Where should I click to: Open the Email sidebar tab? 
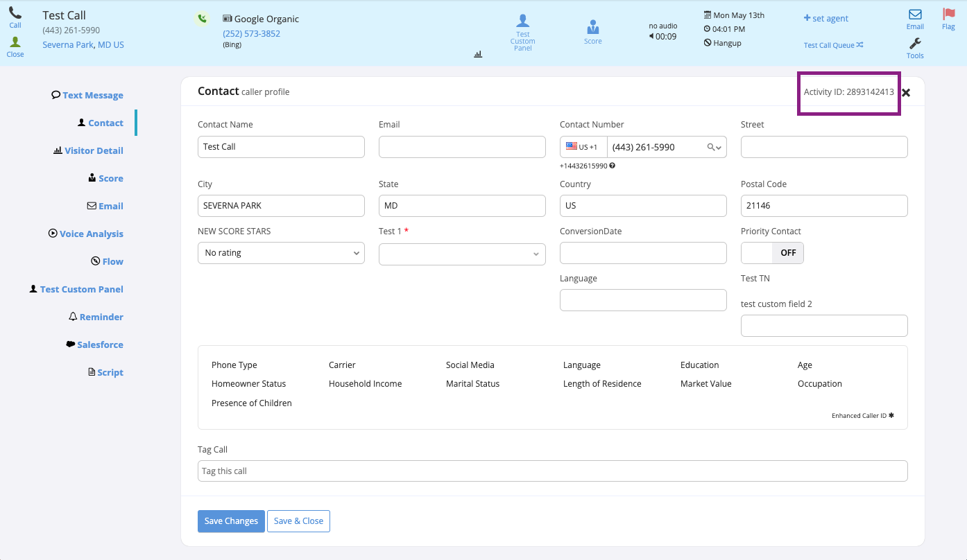click(x=105, y=206)
